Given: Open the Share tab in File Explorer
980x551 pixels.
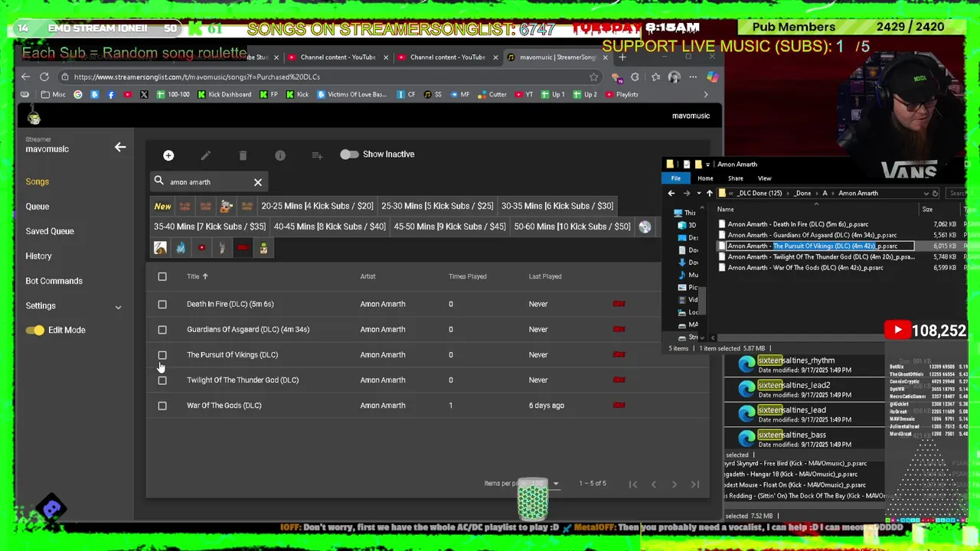Looking at the screenshot, I should 735,178.
